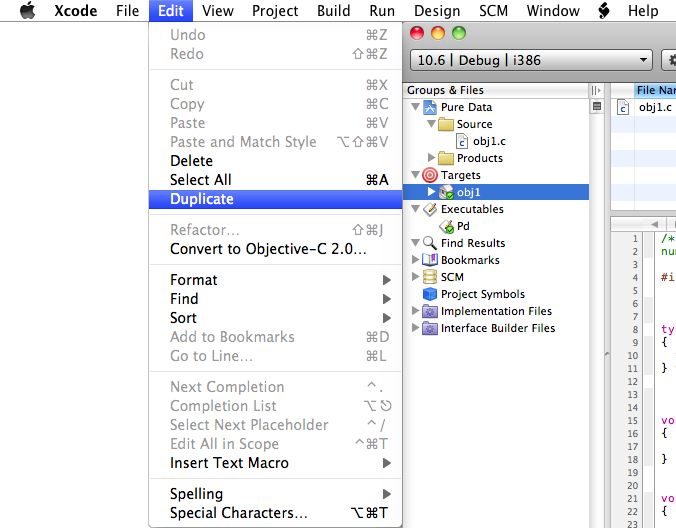The width and height of the screenshot is (676, 528).
Task: Expand the Interface Builder Files group
Action: [415, 328]
